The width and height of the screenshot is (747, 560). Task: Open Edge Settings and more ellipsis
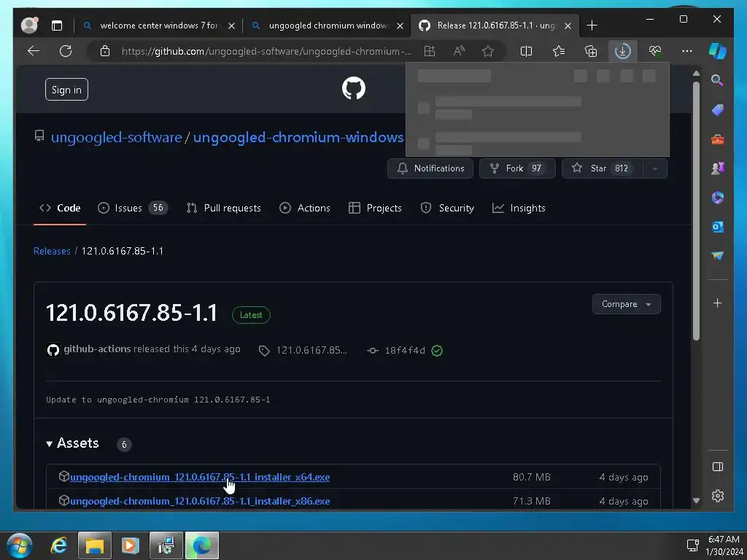[687, 52]
